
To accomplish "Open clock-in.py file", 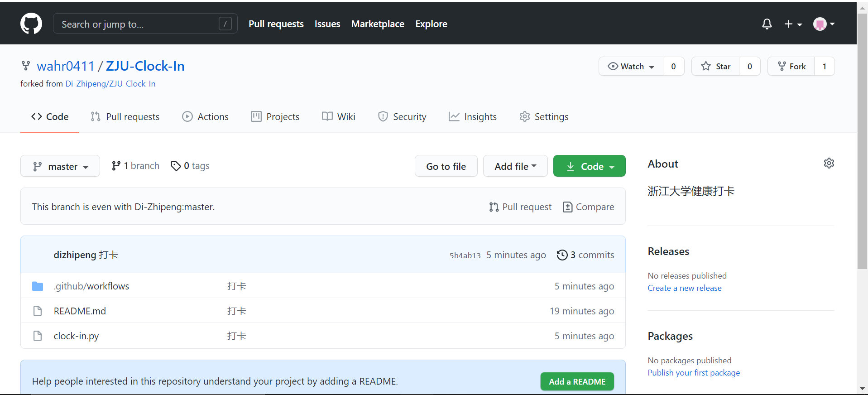I will click(76, 336).
